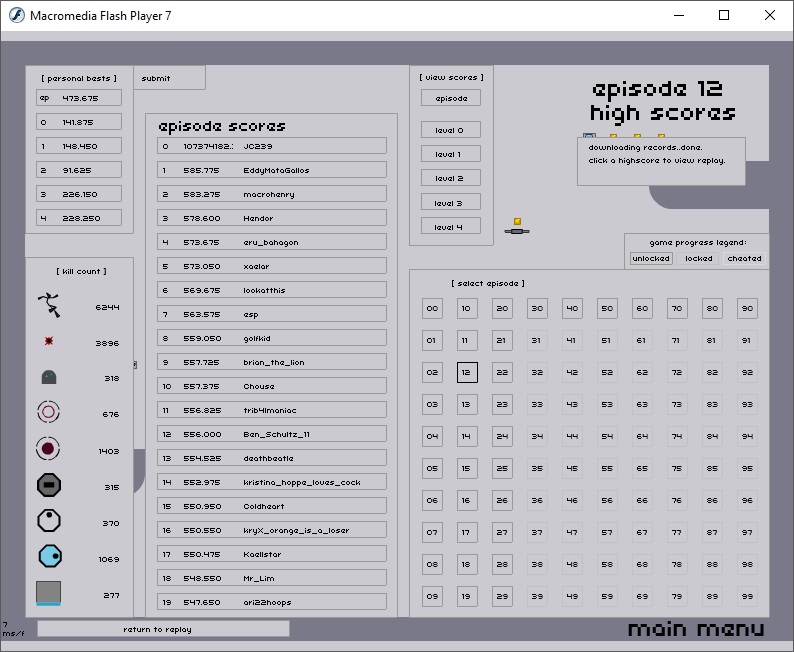The height and width of the screenshot is (652, 794).
Task: Show scores for level 0
Action: [x=450, y=130]
